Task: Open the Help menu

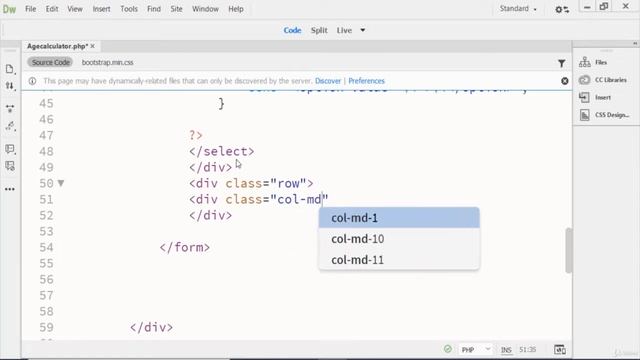Action: [x=236, y=9]
